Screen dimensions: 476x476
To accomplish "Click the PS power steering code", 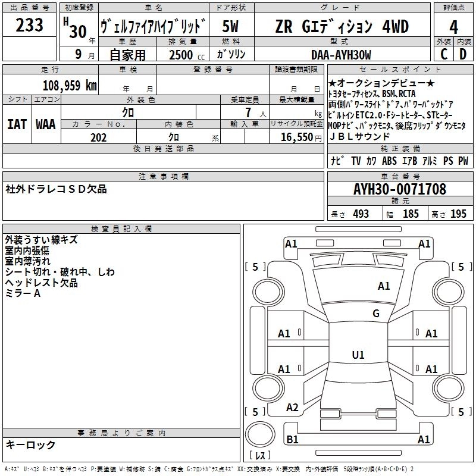I will (x=448, y=161).
